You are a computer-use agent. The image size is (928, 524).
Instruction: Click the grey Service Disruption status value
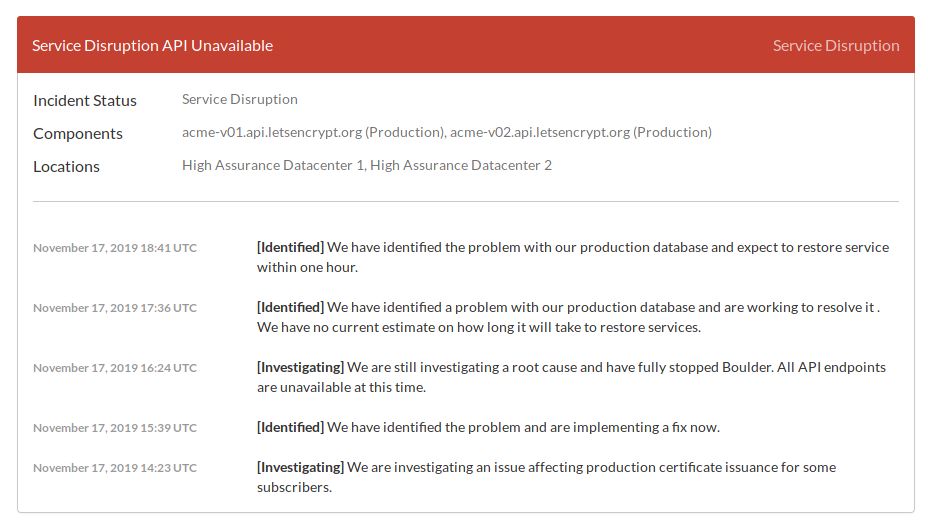pyautogui.click(x=240, y=99)
